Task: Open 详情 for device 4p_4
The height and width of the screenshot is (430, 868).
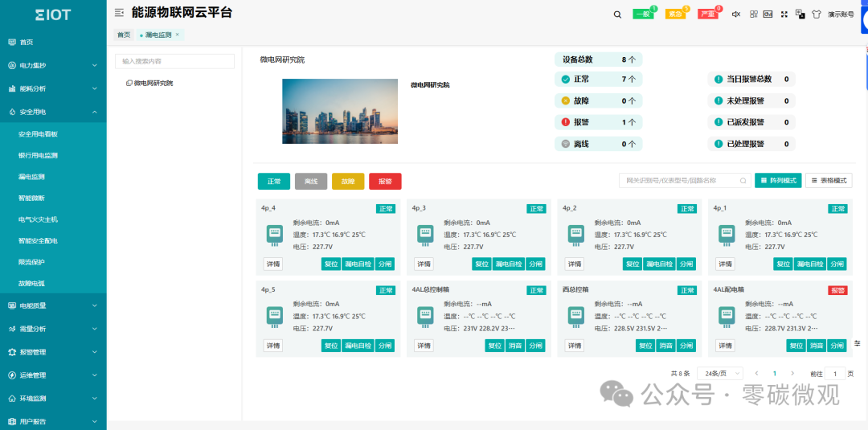Action: point(273,264)
